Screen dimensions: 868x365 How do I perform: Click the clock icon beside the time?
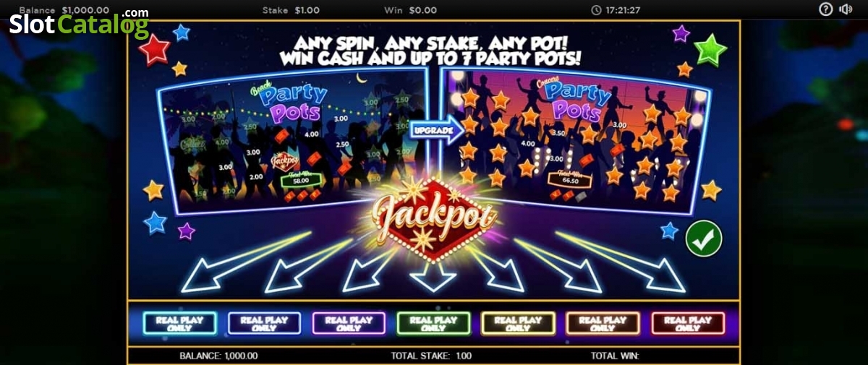coord(596,10)
